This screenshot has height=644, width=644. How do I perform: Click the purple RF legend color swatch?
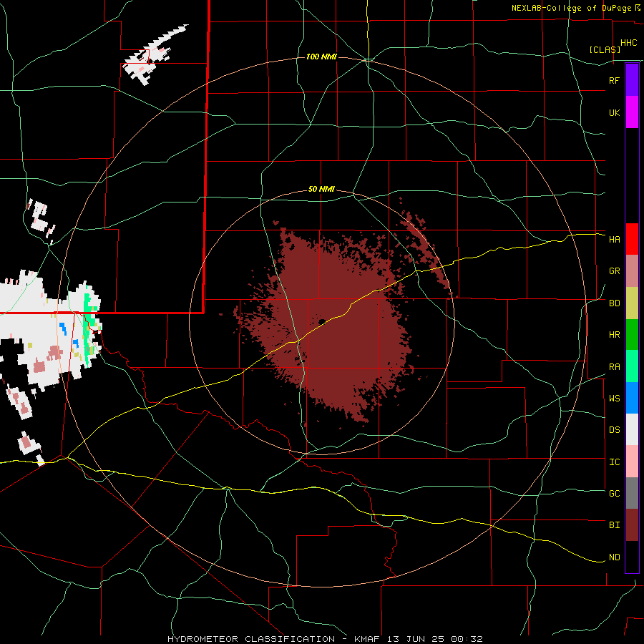pyautogui.click(x=632, y=80)
